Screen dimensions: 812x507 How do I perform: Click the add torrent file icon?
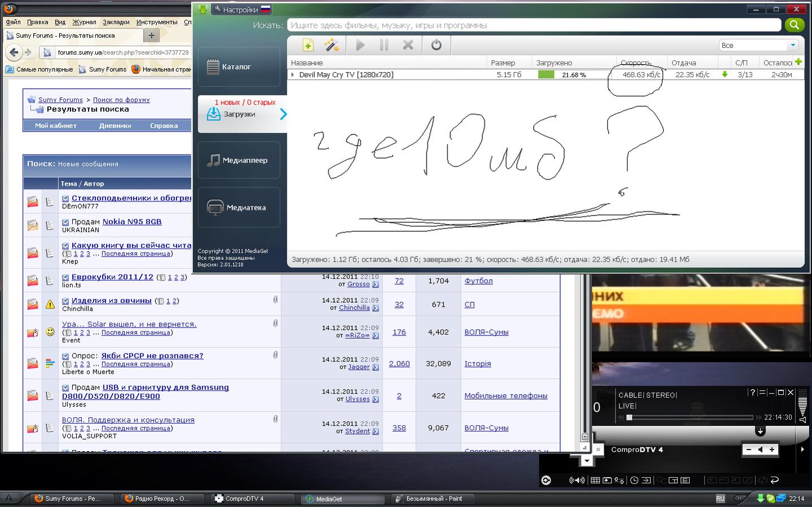[x=308, y=45]
